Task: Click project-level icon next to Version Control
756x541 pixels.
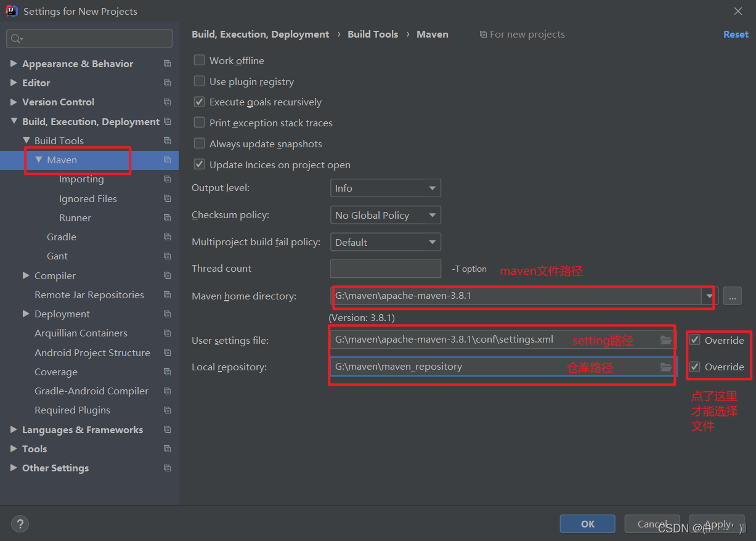Action: (x=167, y=102)
